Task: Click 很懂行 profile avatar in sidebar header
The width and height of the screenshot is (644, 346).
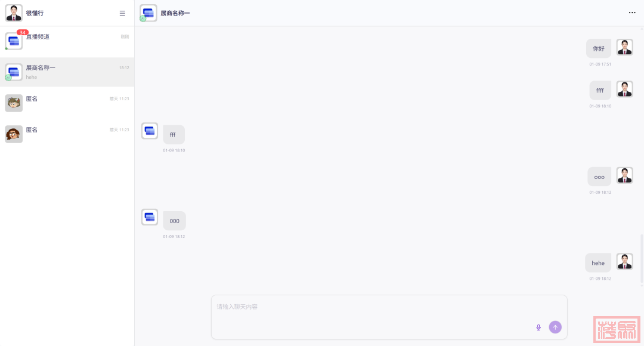Action: coord(14,13)
